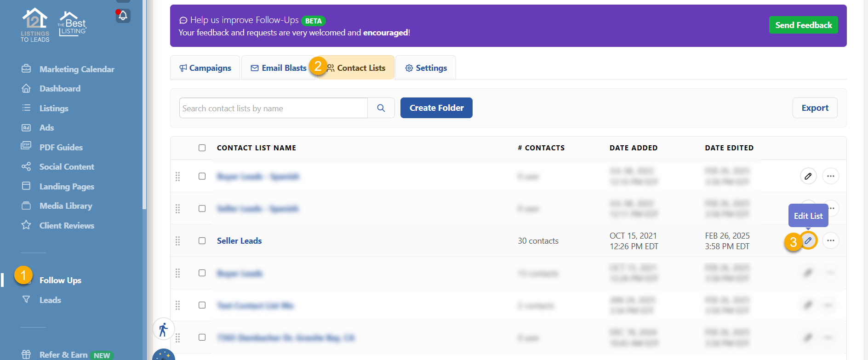Screen dimensions: 868x360
Task: Click the Date Edited column header
Action: [729, 148]
